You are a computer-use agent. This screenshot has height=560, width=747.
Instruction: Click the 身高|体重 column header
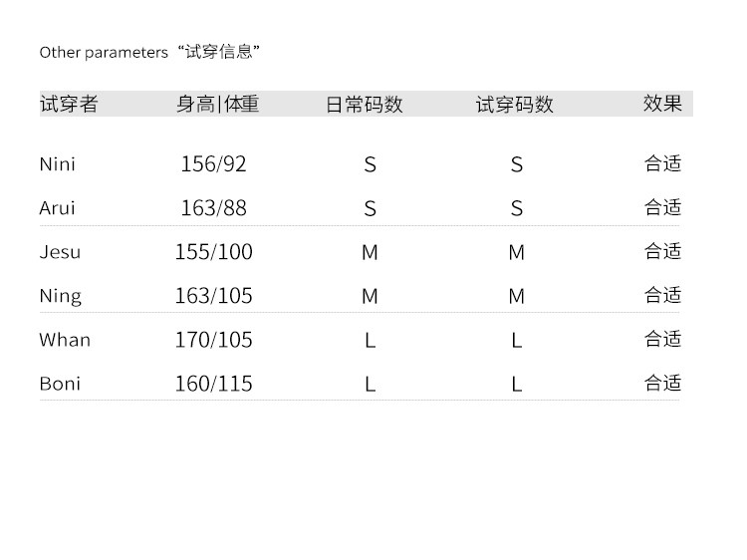217,104
